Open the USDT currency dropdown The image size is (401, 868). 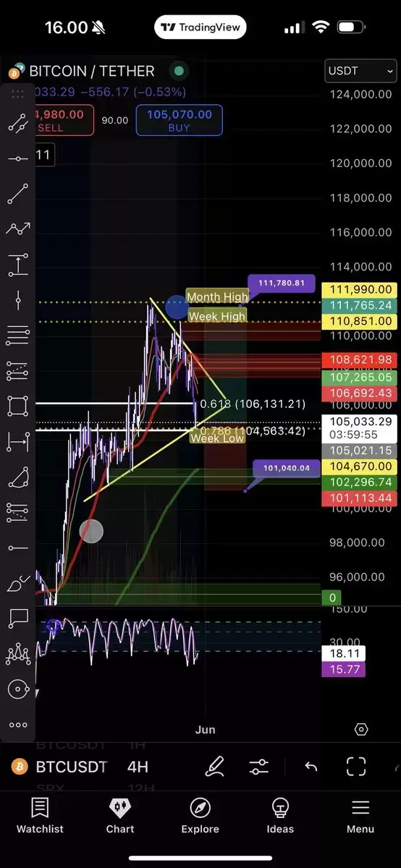pyautogui.click(x=360, y=71)
